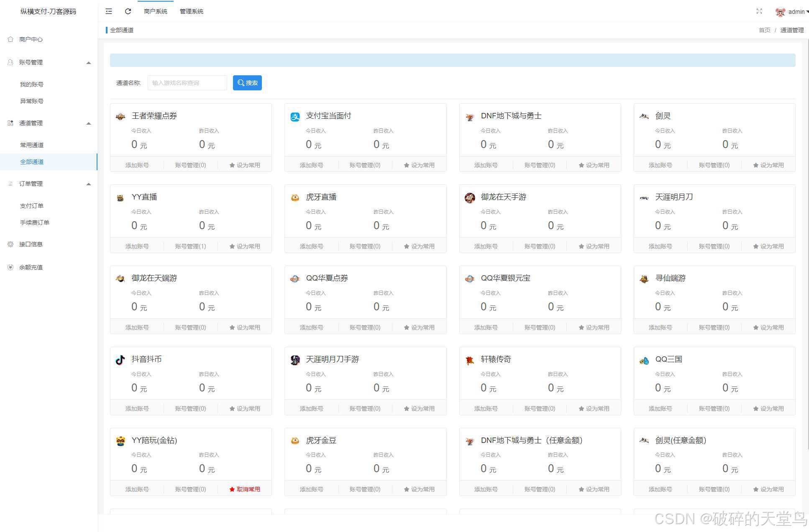
Task: Click the 余额充值 yen icon in sidebar
Action: tap(10, 267)
